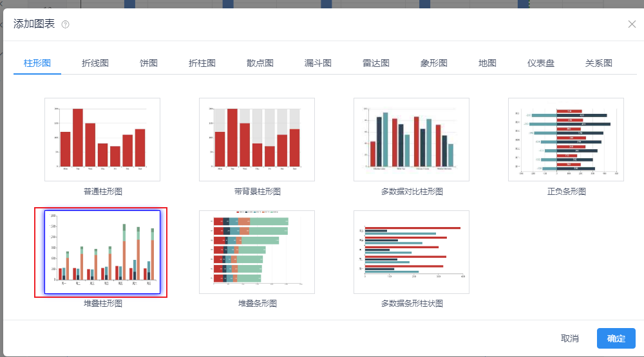Select the 漏斗图 tab
This screenshot has height=357, width=644.
point(318,63)
